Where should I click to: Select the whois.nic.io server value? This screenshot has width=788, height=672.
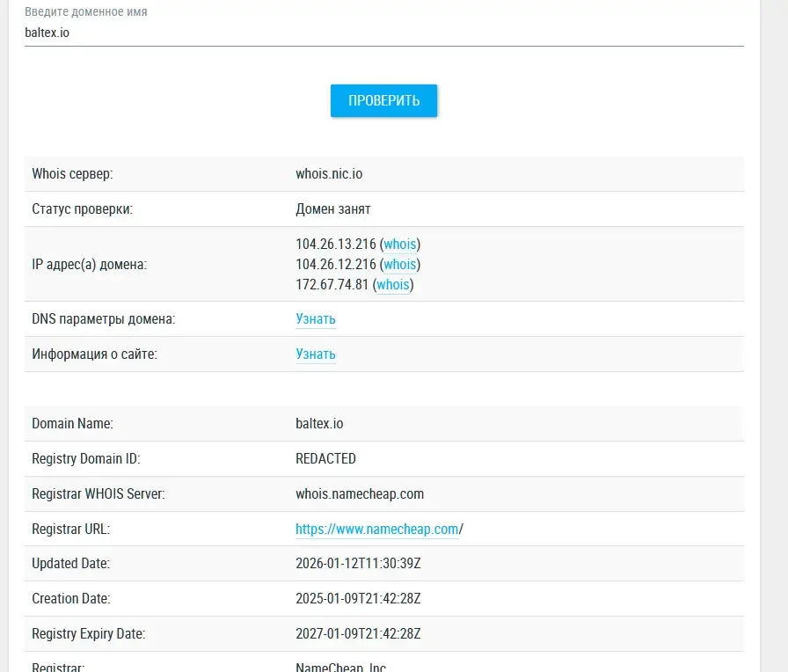[329, 174]
